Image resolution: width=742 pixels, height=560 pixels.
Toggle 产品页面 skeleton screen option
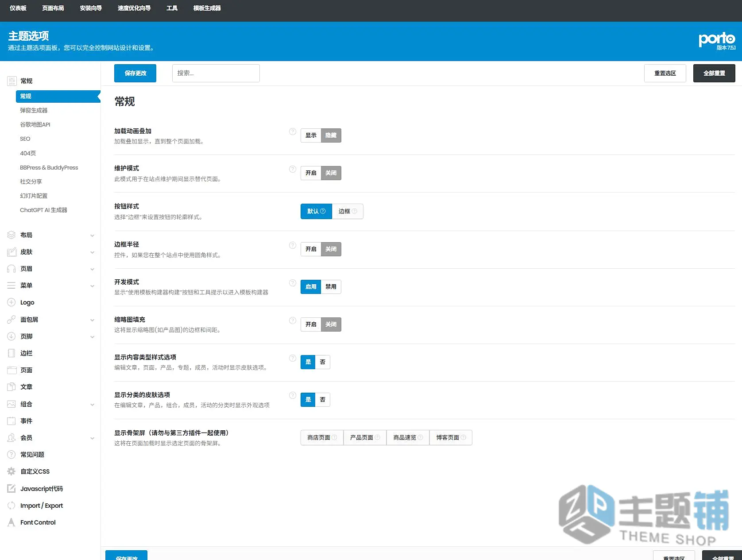coord(365,437)
